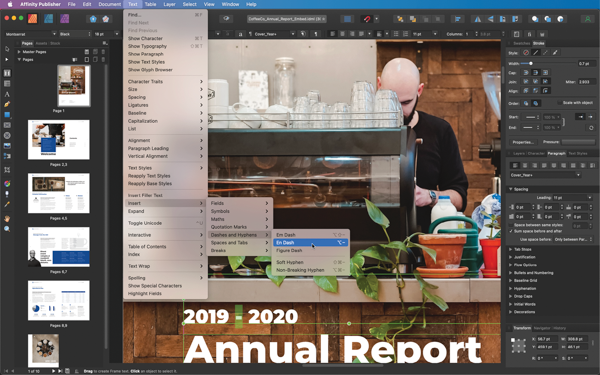The width and height of the screenshot is (600, 375).
Task: Expand the Master Pages section
Action: click(x=19, y=52)
